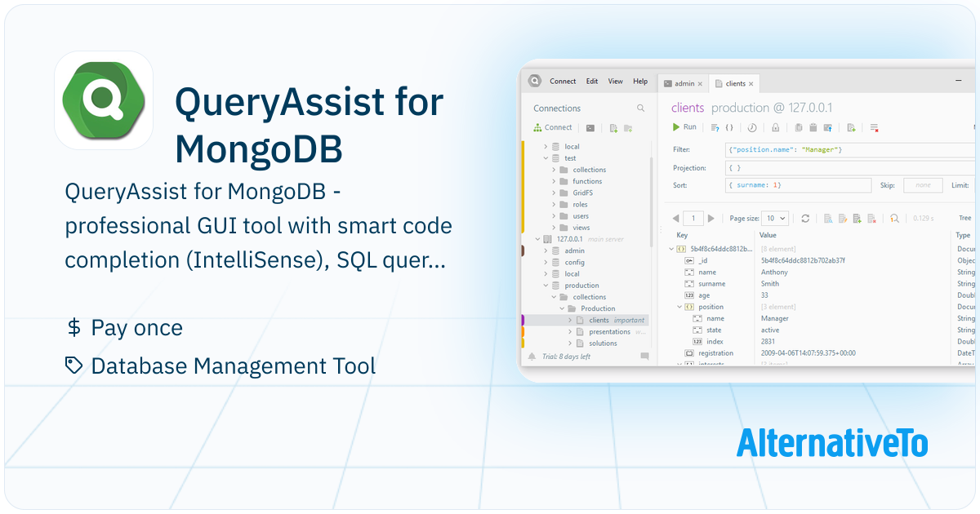The image size is (980, 514).
Task: Open the Edit menu
Action: (592, 81)
